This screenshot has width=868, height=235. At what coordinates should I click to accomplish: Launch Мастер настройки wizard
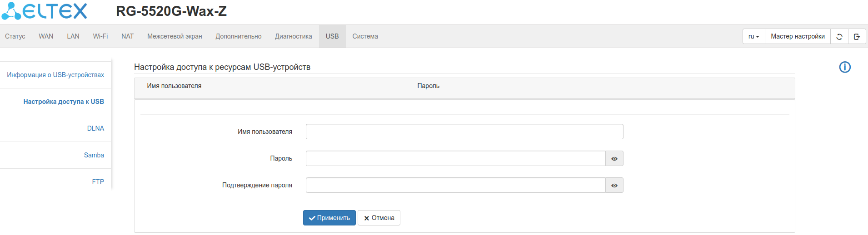pyautogui.click(x=798, y=37)
